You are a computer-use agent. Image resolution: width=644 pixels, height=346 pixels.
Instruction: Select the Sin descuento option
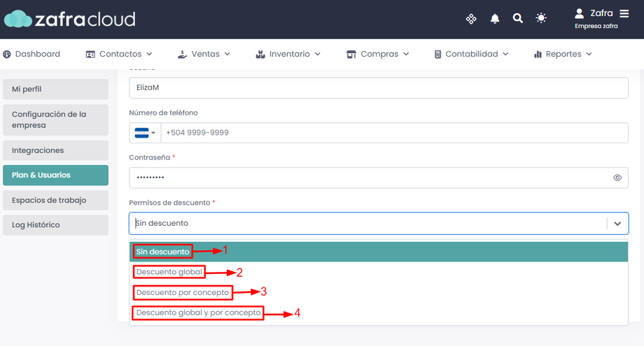click(x=379, y=252)
